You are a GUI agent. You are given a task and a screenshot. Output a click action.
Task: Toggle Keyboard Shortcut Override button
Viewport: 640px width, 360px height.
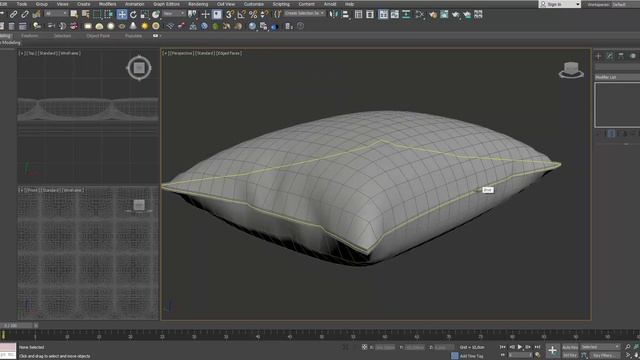(x=217, y=15)
